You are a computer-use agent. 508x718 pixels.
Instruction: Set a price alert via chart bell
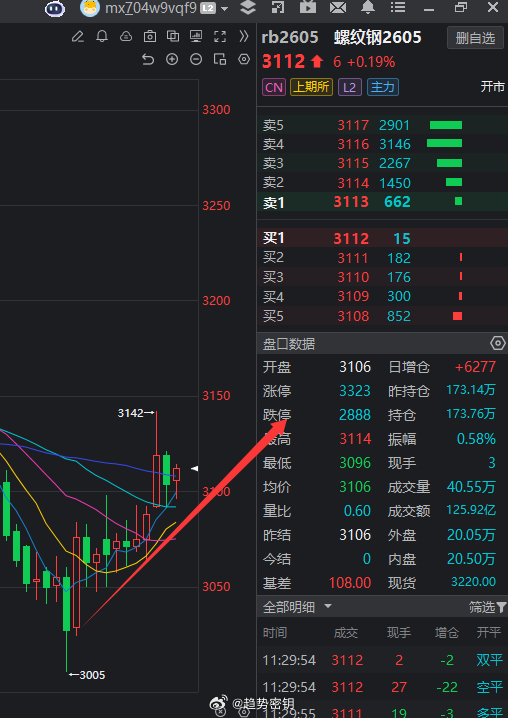point(102,36)
